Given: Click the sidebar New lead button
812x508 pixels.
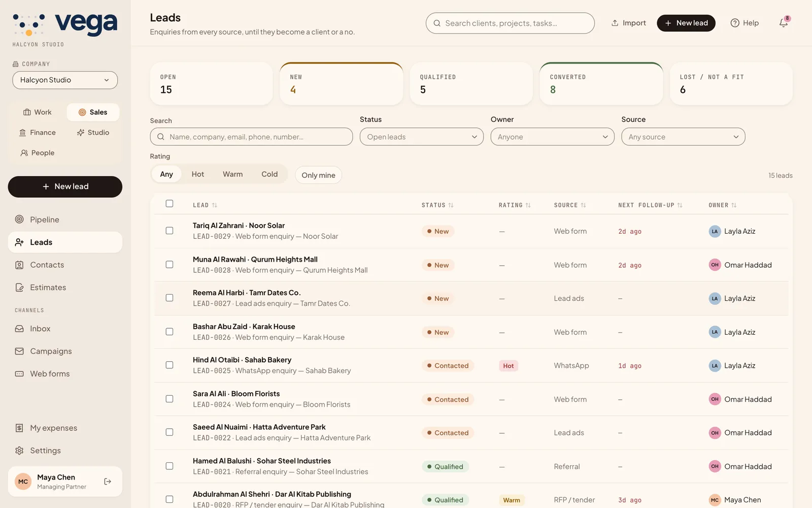Looking at the screenshot, I should point(65,187).
